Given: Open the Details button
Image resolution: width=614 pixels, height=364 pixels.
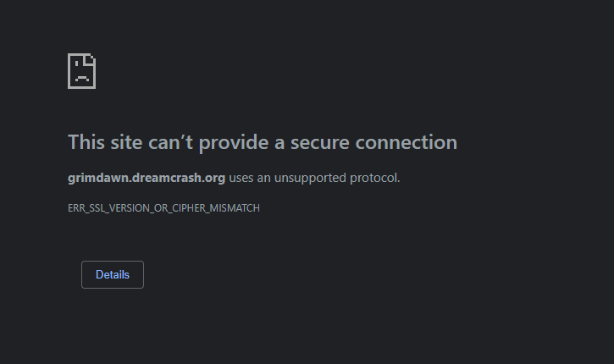Looking at the screenshot, I should (x=113, y=275).
